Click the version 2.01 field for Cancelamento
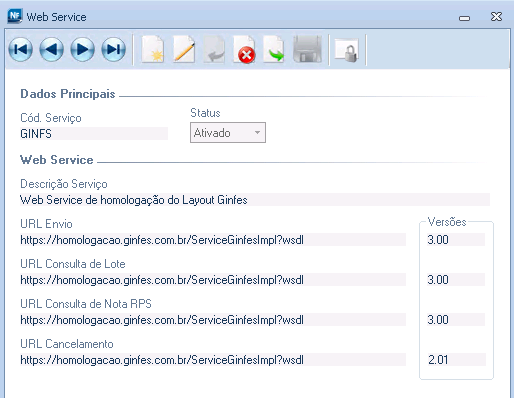 pyautogui.click(x=457, y=360)
